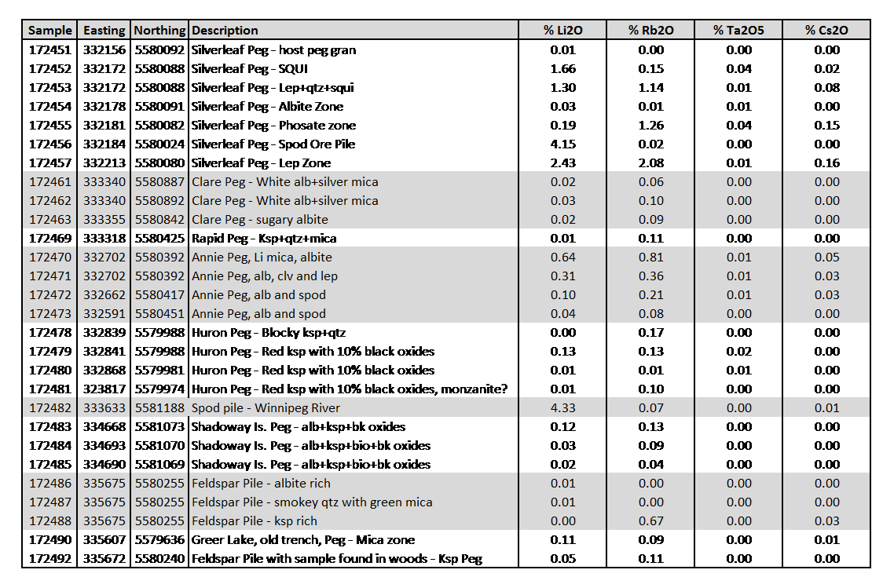Click Spod pile - Winnipeg River cell

(266, 407)
